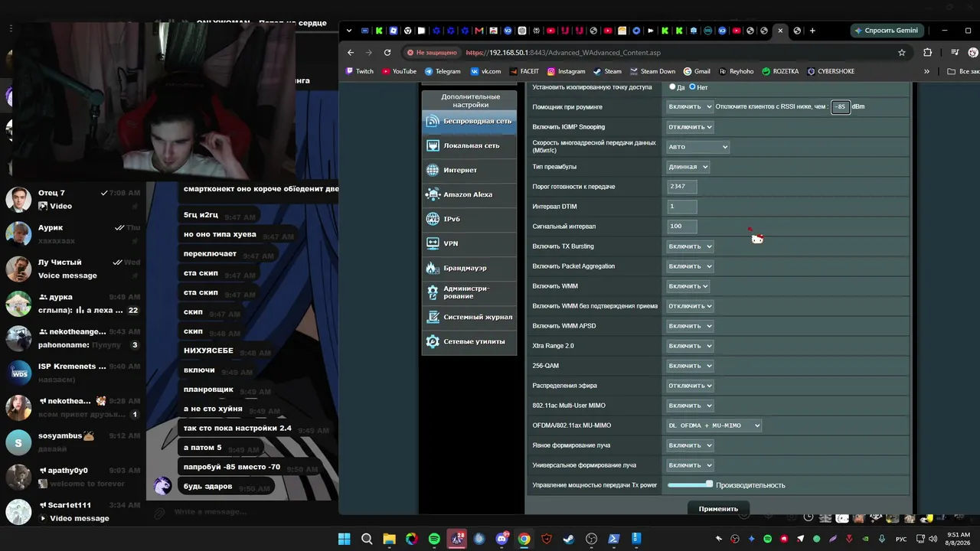980x551 pixels.
Task: Click the Tx power adjustment slider
Action: click(690, 484)
